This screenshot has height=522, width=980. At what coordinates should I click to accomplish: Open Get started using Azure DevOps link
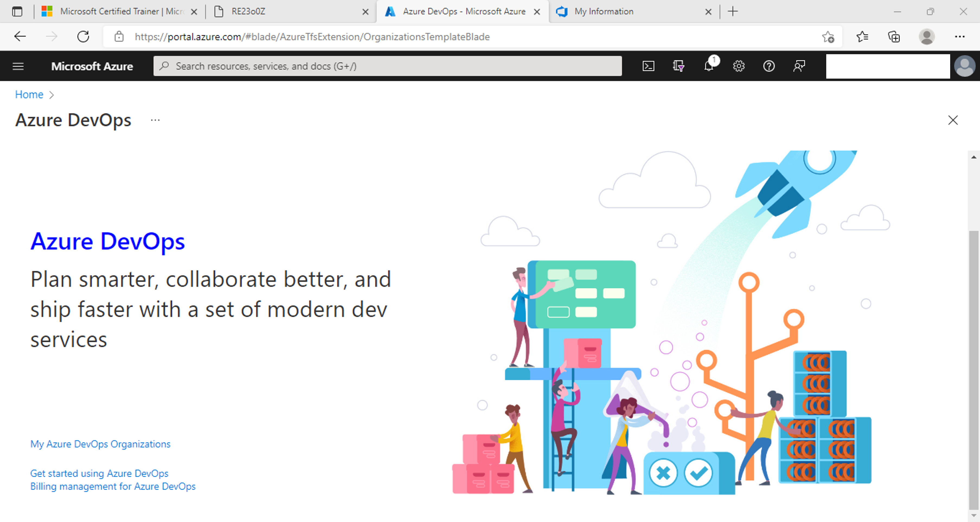tap(99, 473)
